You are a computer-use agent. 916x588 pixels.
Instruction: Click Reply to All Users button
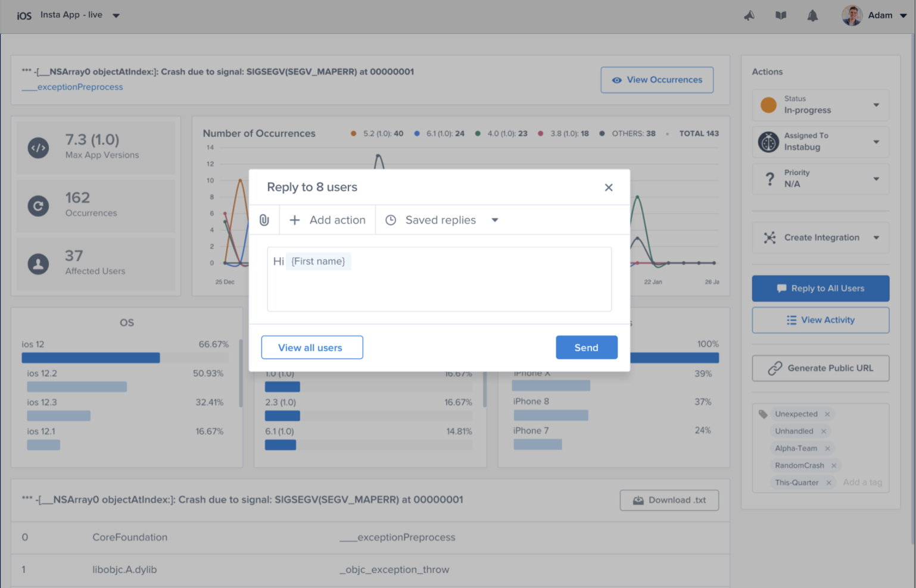[821, 288]
